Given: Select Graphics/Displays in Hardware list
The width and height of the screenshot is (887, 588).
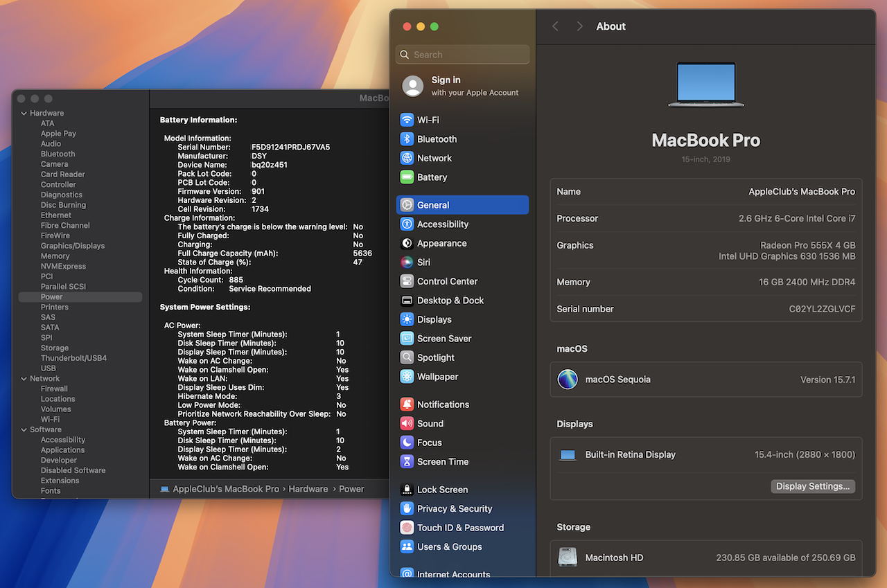Looking at the screenshot, I should tap(73, 246).
